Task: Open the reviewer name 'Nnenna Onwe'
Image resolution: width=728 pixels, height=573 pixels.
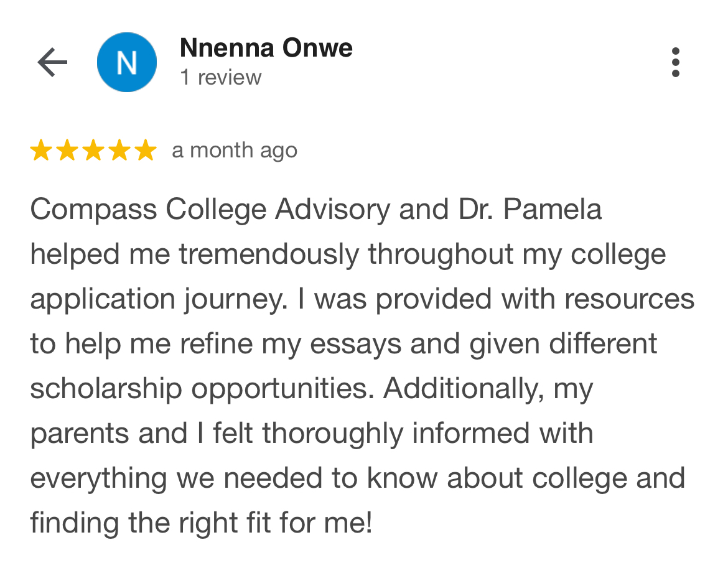Action: tap(266, 47)
